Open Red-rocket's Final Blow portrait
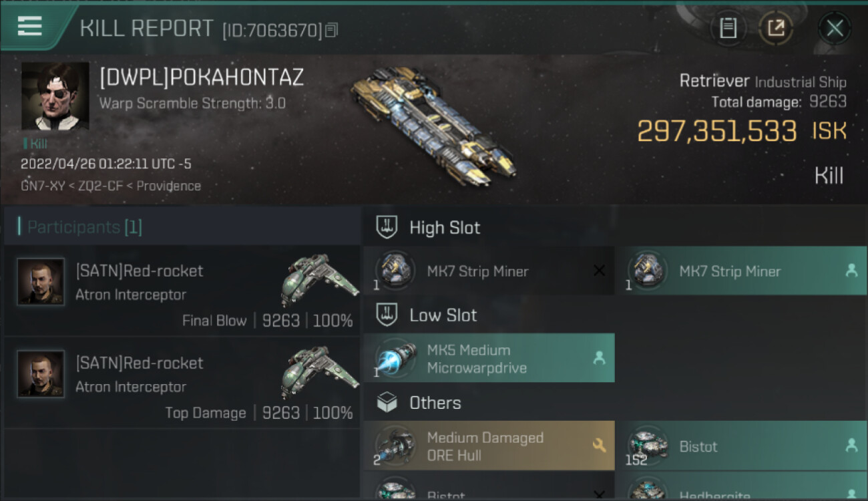The image size is (868, 501). 41,282
